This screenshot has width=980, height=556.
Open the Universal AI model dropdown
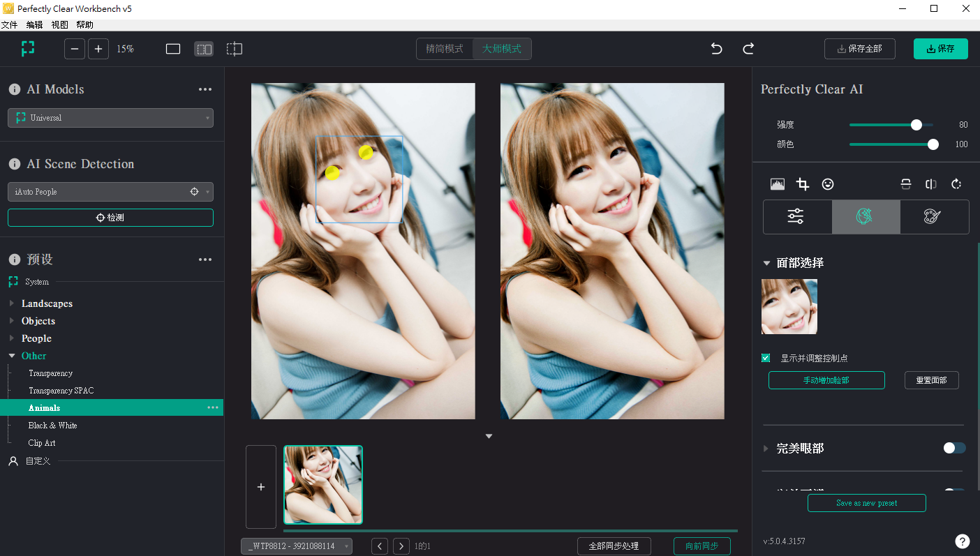pyautogui.click(x=110, y=118)
